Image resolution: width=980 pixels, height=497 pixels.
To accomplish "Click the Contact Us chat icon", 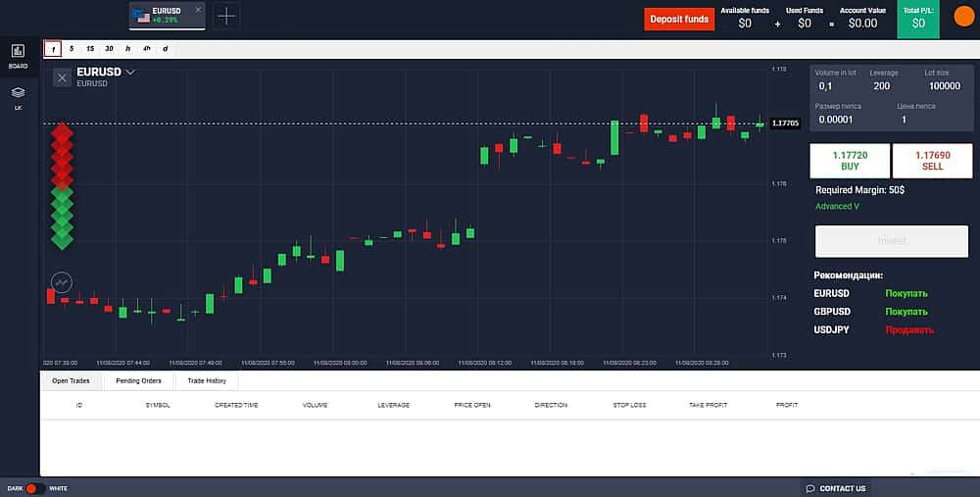I will pyautogui.click(x=810, y=488).
